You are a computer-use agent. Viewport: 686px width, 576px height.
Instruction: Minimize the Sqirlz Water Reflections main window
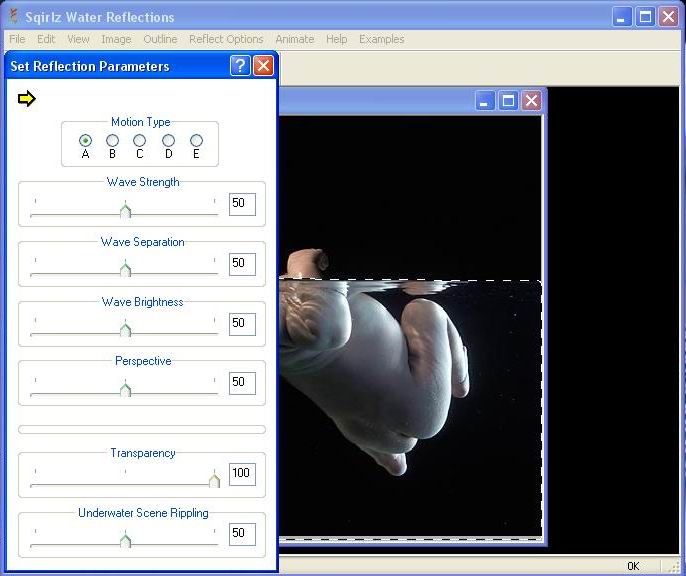(x=622, y=17)
